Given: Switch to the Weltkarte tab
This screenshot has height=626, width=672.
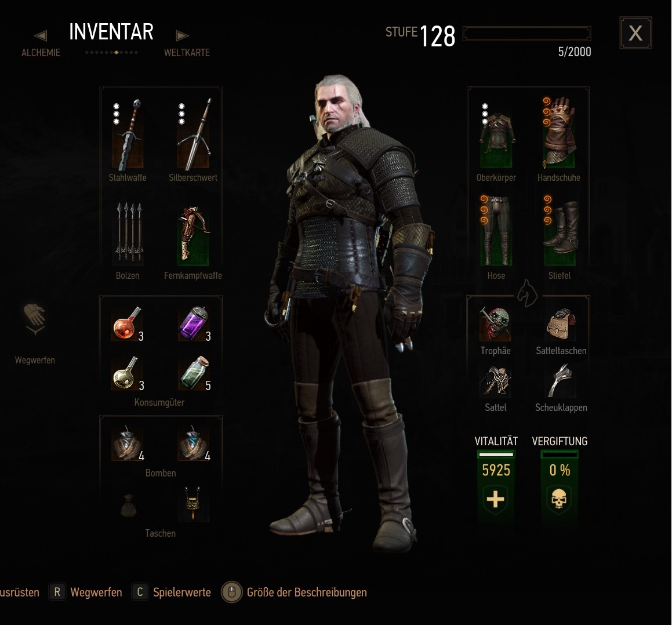Looking at the screenshot, I should tap(187, 53).
